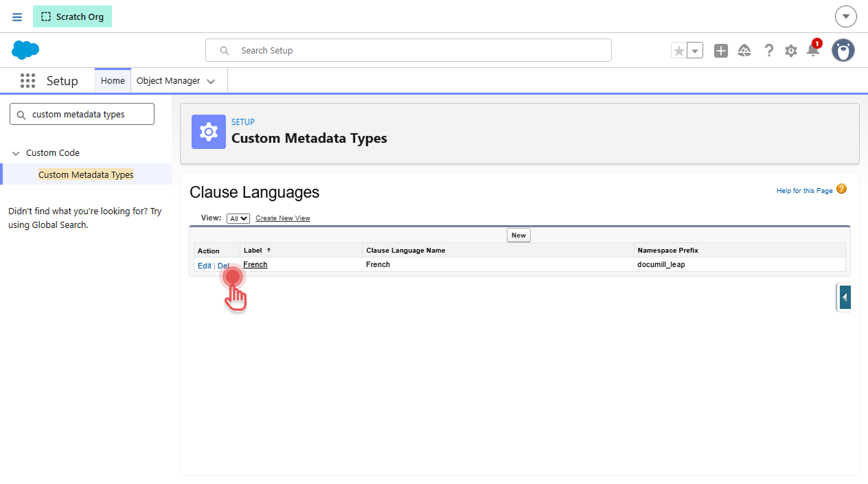Open the setup gear menu
This screenshot has width=868, height=484.
pyautogui.click(x=791, y=51)
